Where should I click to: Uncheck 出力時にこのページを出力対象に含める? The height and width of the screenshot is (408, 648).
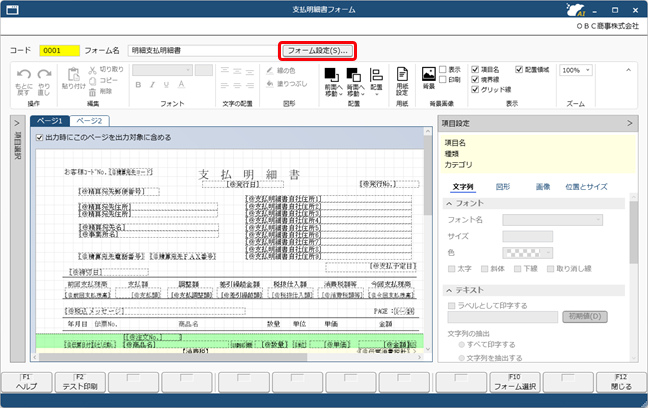coord(40,137)
